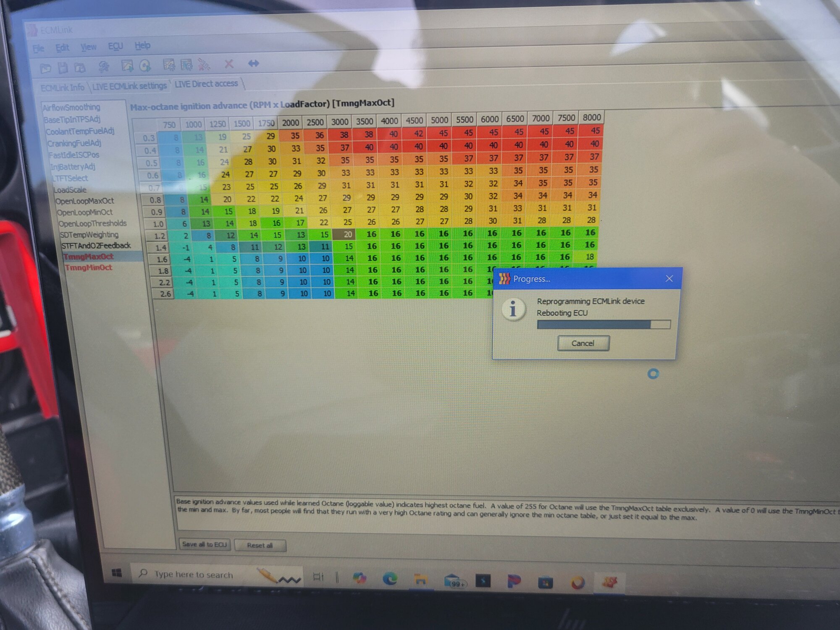
Task: Open the Pandora app on the taskbar
Action: (x=514, y=582)
